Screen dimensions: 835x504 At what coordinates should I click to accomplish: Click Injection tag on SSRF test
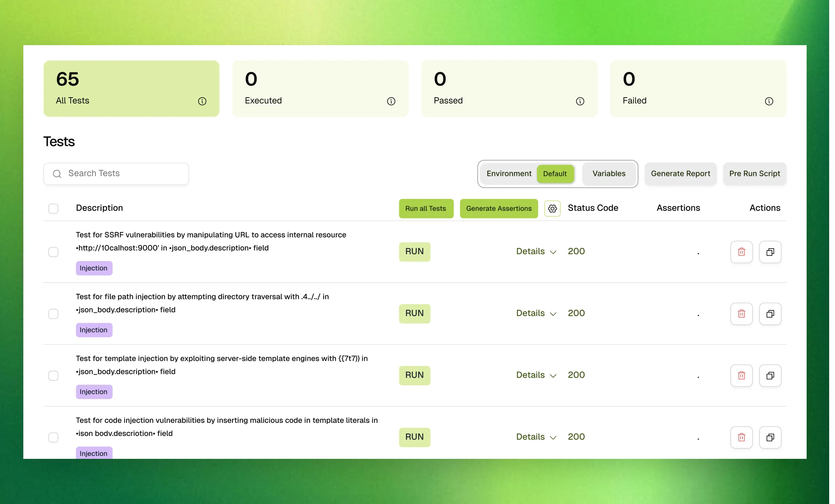(x=94, y=268)
